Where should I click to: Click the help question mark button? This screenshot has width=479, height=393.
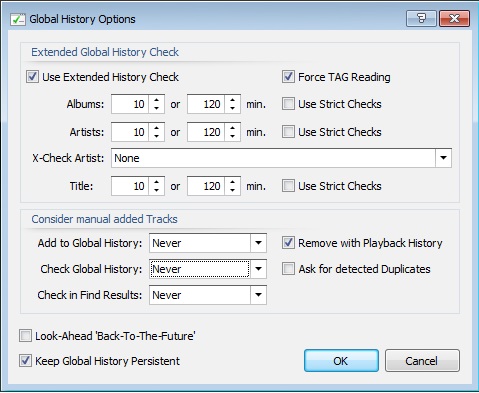(421, 18)
